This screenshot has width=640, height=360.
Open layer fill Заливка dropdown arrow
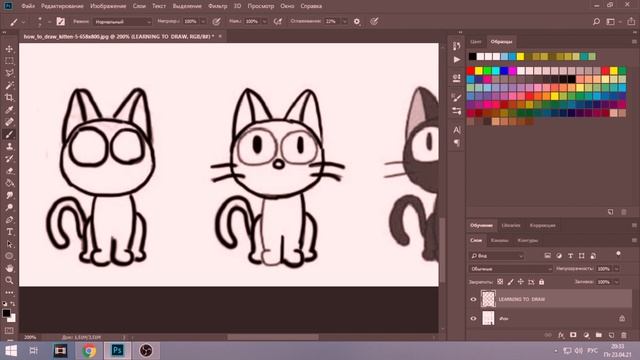tap(616, 282)
